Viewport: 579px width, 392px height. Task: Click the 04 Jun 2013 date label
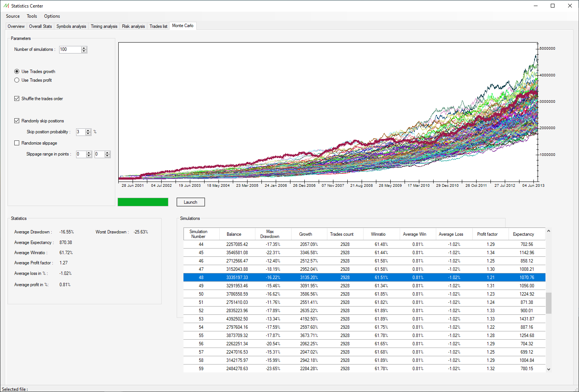[533, 186]
